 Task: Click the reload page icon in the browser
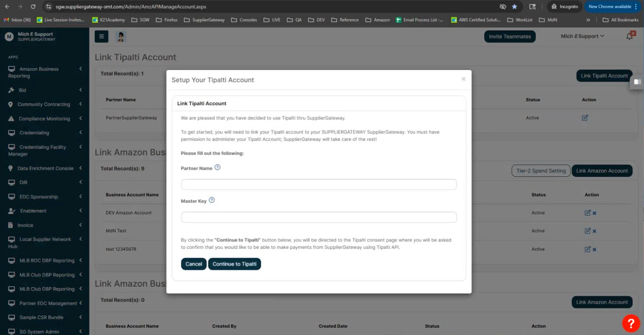tap(33, 7)
